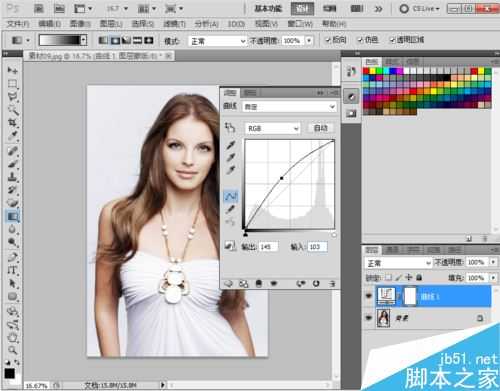
Task: Select the History Brush tool
Action: (x=13, y=190)
